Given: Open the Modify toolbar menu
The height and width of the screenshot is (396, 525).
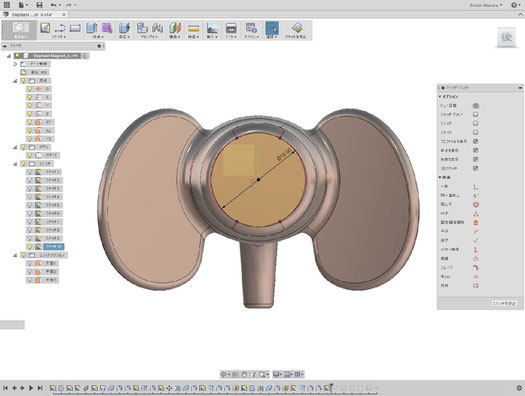Looking at the screenshot, I should [x=125, y=36].
